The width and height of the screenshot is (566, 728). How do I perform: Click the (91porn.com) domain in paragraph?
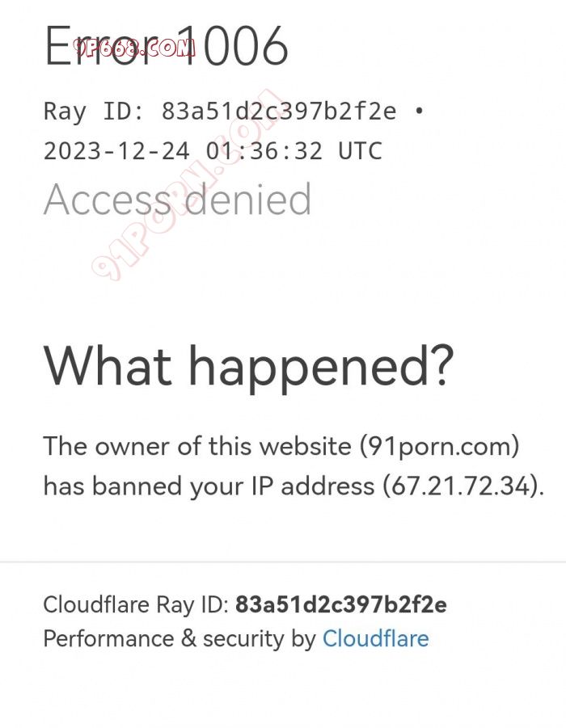click(x=438, y=445)
